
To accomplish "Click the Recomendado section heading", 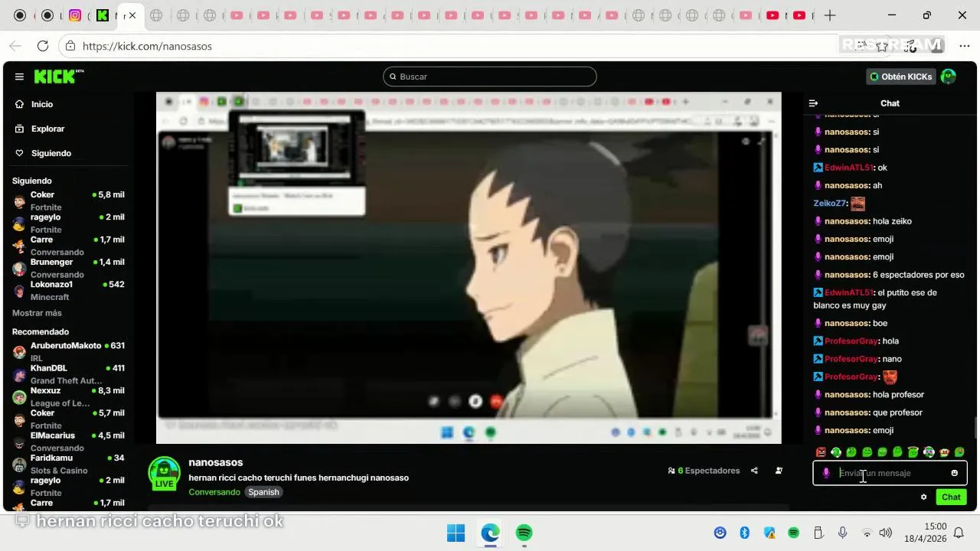I will tap(41, 331).
